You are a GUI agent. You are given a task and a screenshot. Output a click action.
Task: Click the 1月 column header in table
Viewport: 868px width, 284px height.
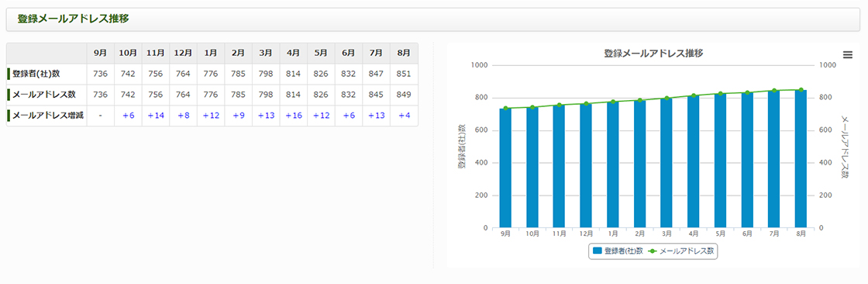click(x=211, y=54)
